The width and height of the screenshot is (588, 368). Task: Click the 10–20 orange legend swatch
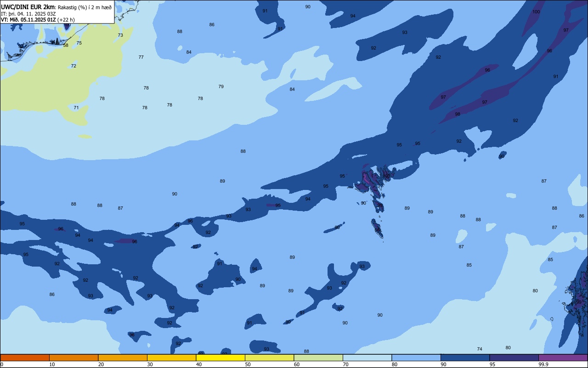73,357
